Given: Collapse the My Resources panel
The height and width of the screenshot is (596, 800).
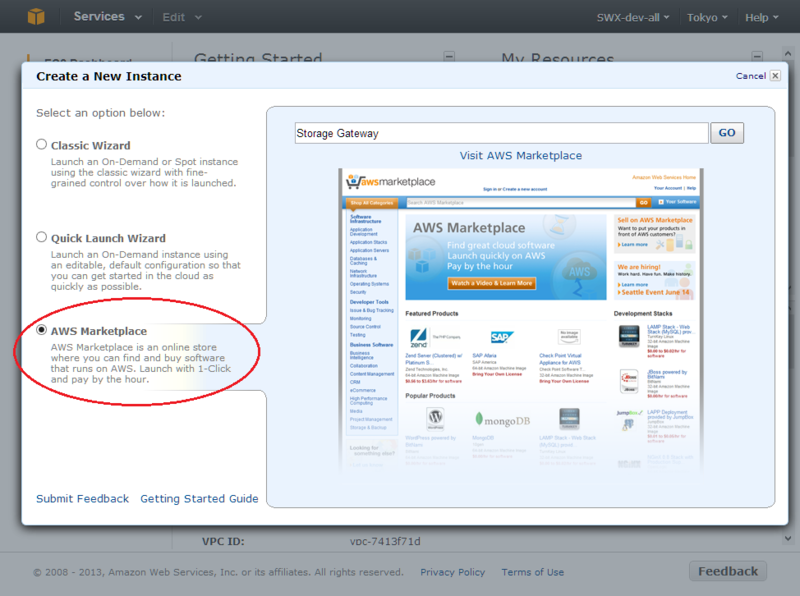Looking at the screenshot, I should (x=758, y=56).
